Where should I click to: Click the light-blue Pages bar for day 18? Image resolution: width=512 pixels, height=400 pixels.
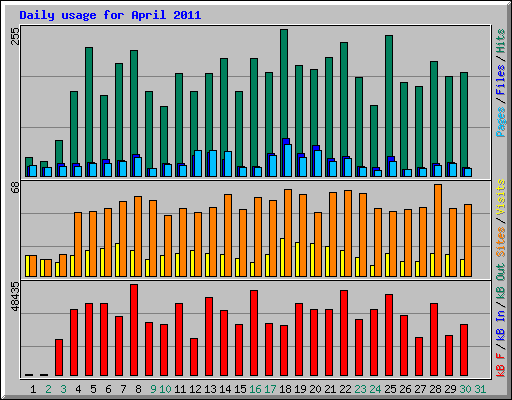(288, 160)
